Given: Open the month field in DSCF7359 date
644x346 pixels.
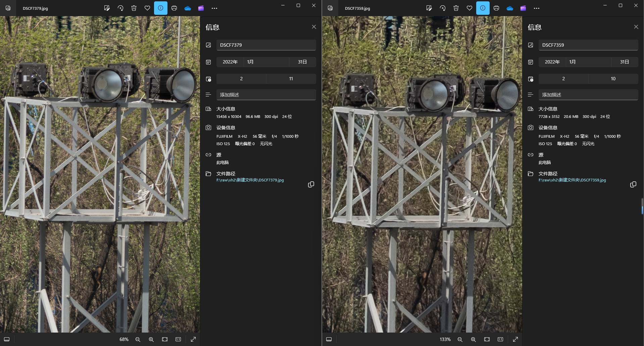Looking at the screenshot, I should tap(588, 62).
